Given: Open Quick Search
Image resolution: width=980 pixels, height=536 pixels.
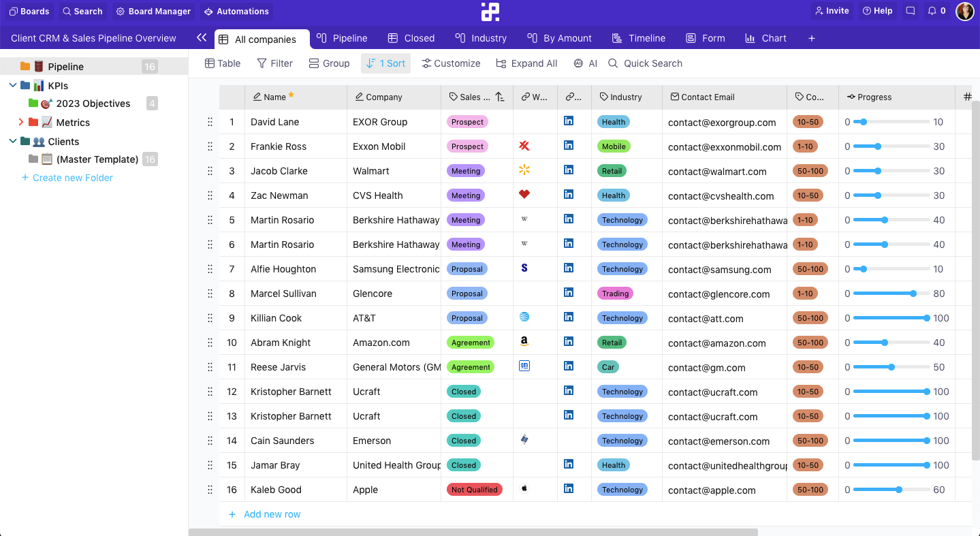Looking at the screenshot, I should (x=644, y=63).
